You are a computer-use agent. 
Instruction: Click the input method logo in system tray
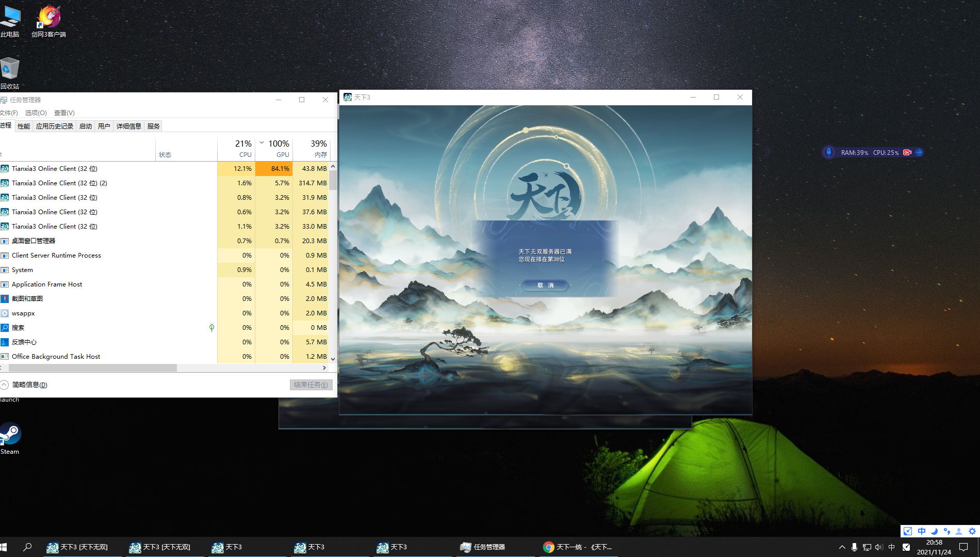coord(906,547)
